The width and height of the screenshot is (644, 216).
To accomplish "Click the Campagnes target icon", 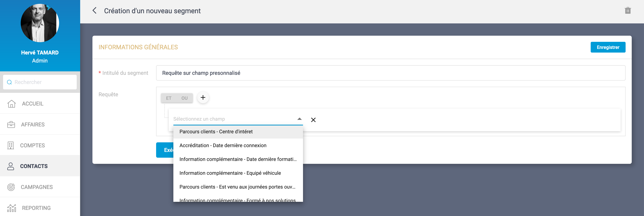I will coord(11,187).
